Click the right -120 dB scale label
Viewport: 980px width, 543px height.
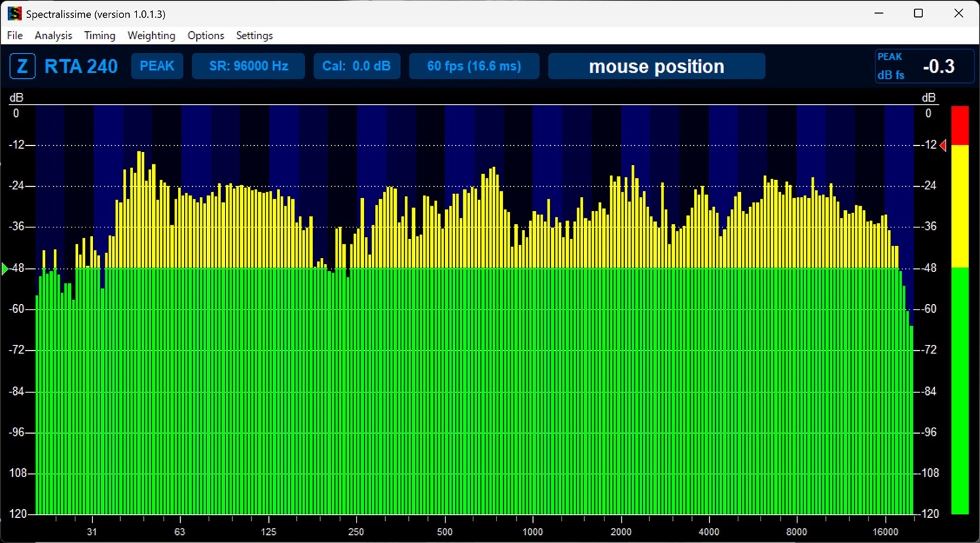pyautogui.click(x=928, y=514)
